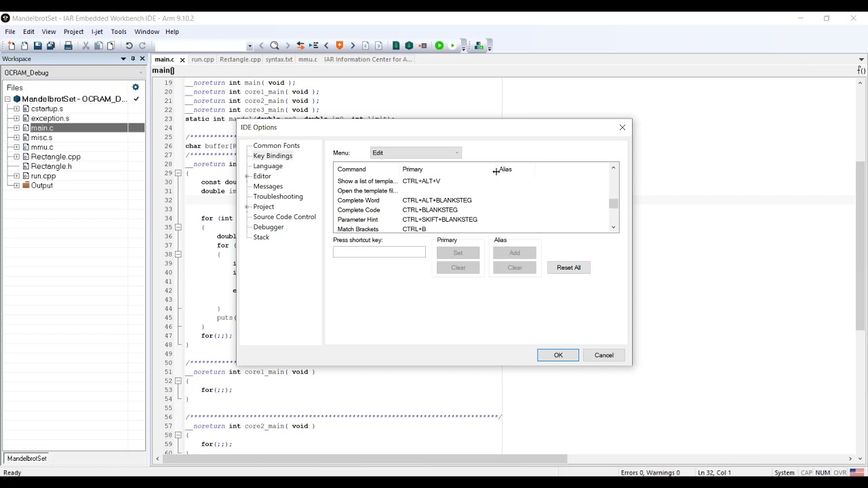This screenshot has width=868, height=488.
Task: Open the Menu dropdown showing Edit
Action: point(416,153)
